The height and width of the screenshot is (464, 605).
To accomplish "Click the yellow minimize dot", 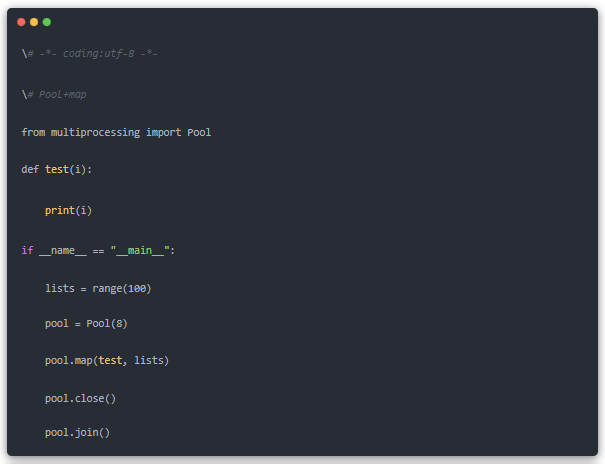I will [34, 22].
